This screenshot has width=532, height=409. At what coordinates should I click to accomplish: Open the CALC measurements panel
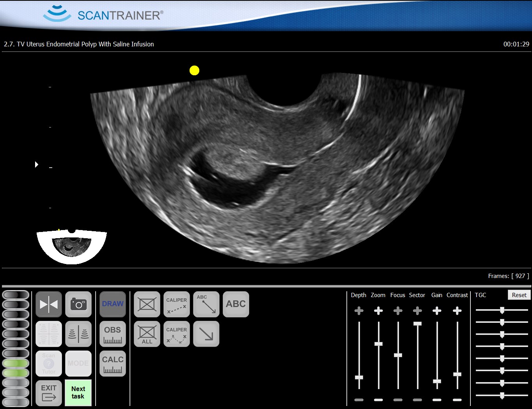tap(113, 363)
